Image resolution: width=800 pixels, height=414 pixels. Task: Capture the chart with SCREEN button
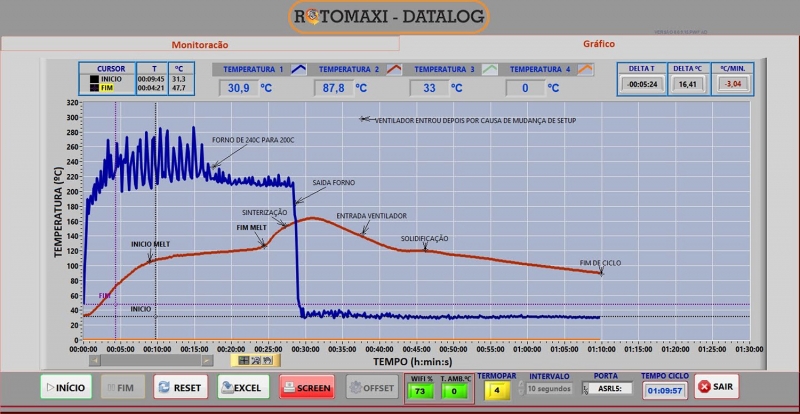pos(307,387)
